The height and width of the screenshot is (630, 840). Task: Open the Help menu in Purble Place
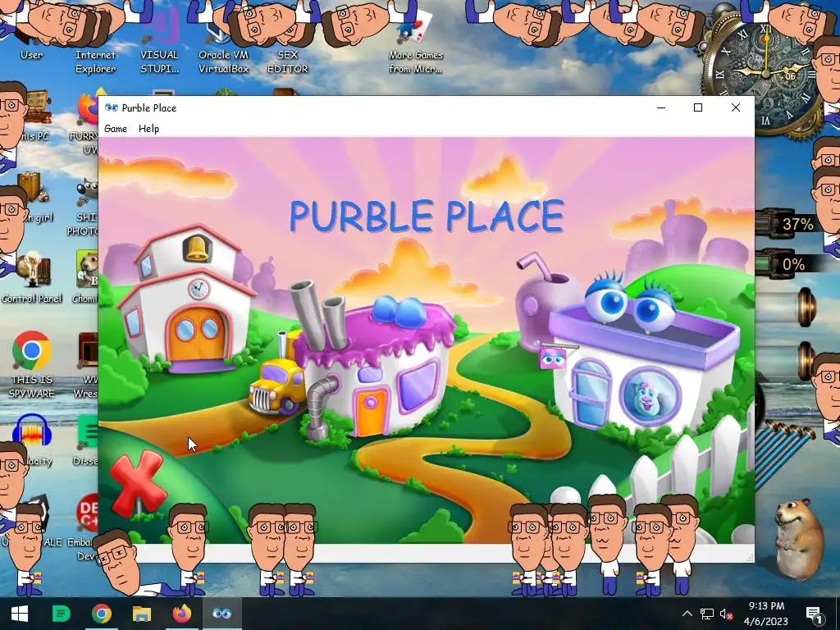(x=148, y=129)
